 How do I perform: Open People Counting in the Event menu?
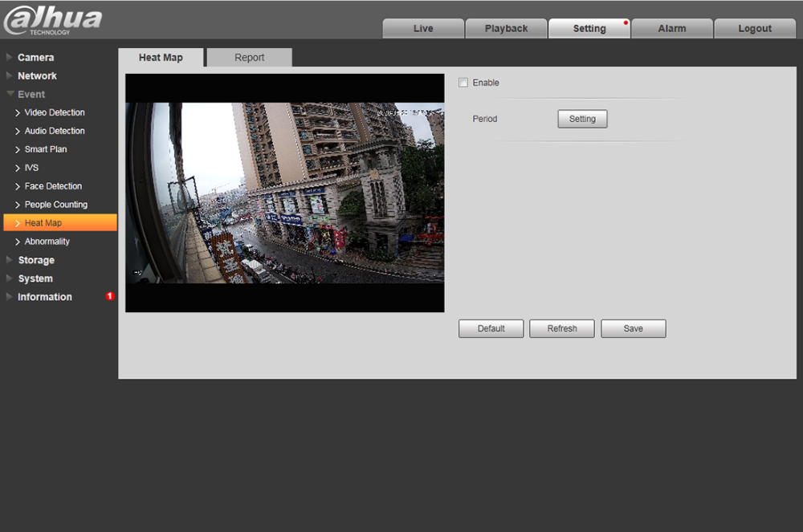pos(55,205)
